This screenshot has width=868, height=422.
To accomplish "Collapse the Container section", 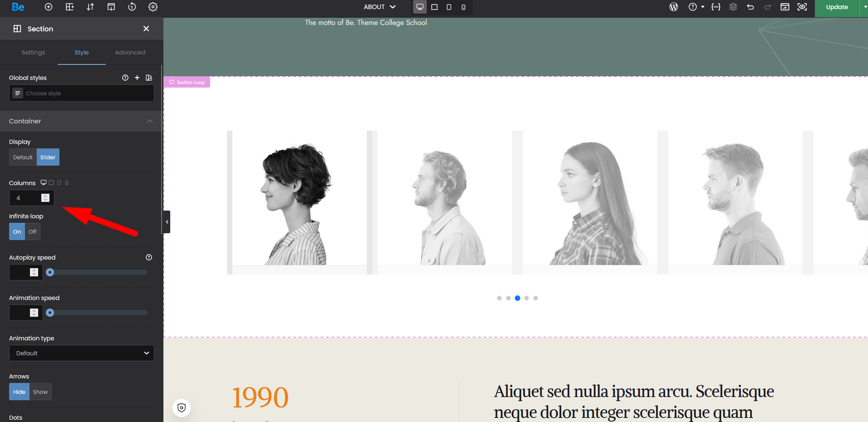I will [150, 121].
